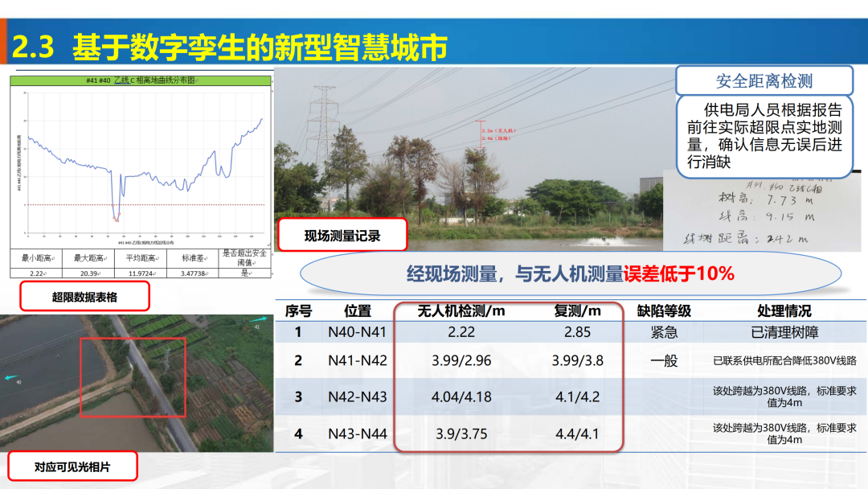This screenshot has width=868, height=489.
Task: Click the '3.9/3.75' drone detection cell
Action: (461, 434)
